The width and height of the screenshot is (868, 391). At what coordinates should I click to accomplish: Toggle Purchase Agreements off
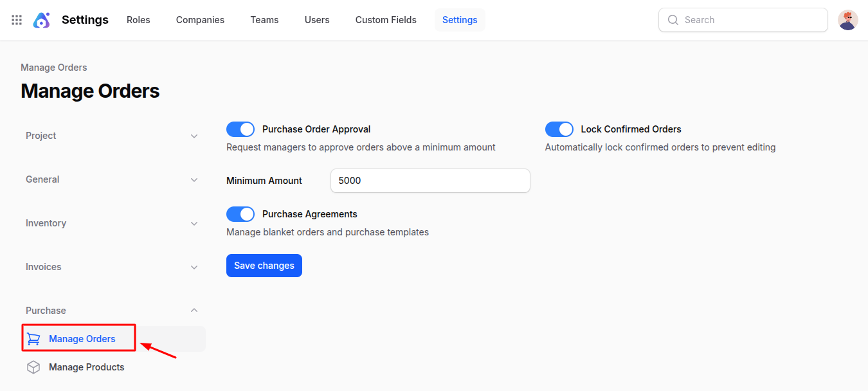[x=240, y=214]
